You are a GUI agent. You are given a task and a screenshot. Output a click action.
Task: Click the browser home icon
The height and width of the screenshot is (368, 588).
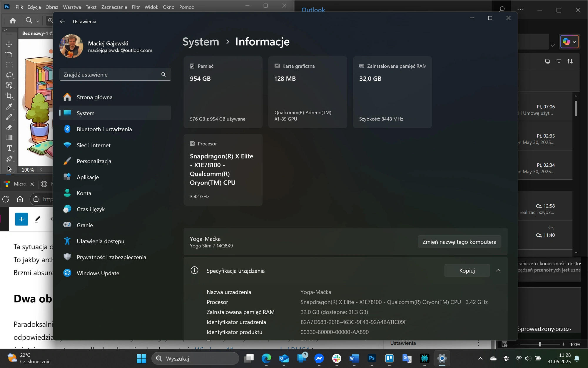coord(20,199)
